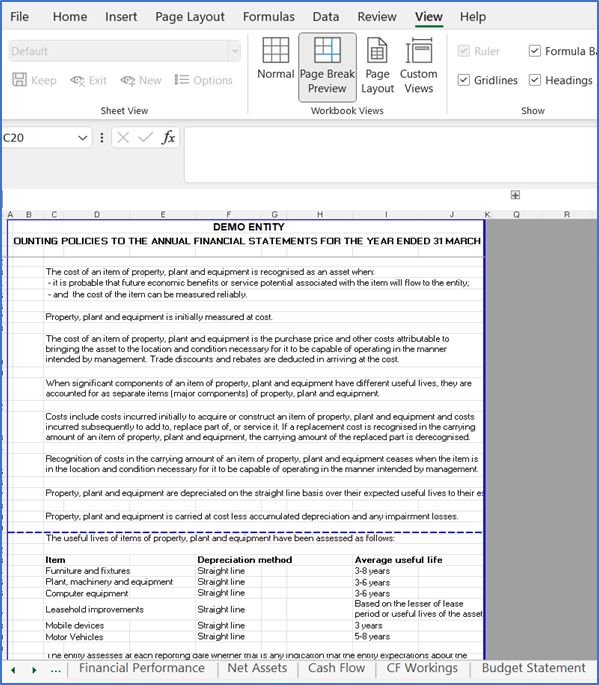Open Page Layout view
Image resolution: width=599 pixels, height=685 pixels.
(x=377, y=66)
